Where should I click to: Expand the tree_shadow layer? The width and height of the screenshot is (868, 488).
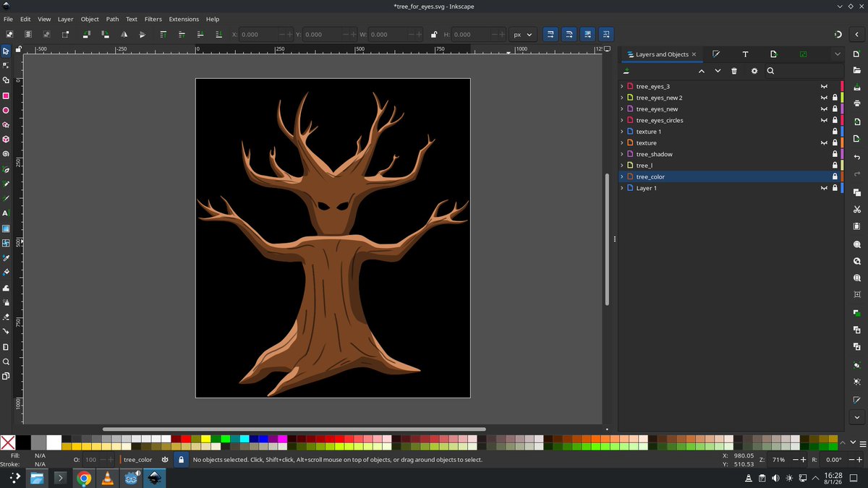[622, 154]
